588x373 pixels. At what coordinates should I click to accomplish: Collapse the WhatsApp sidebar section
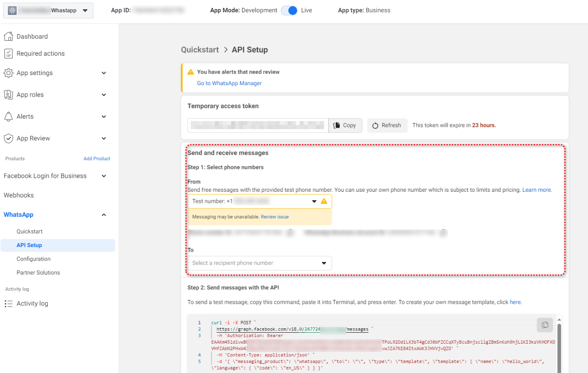[104, 215]
